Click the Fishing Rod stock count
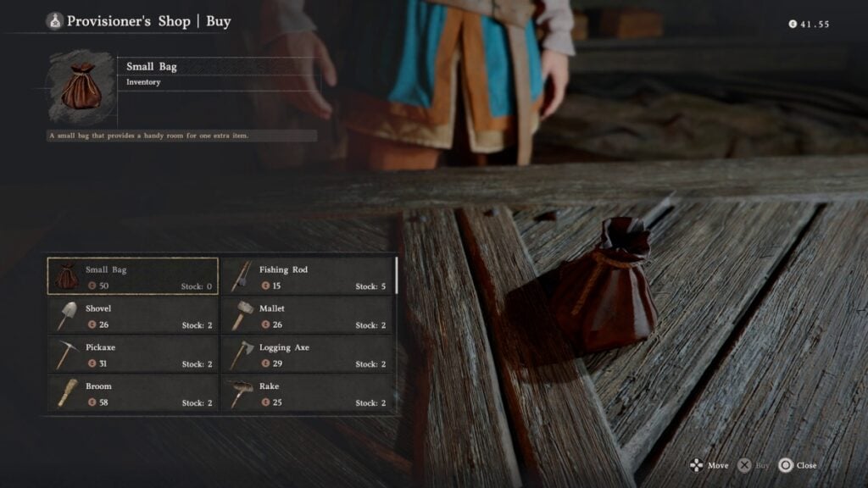This screenshot has width=868, height=488. click(x=370, y=286)
